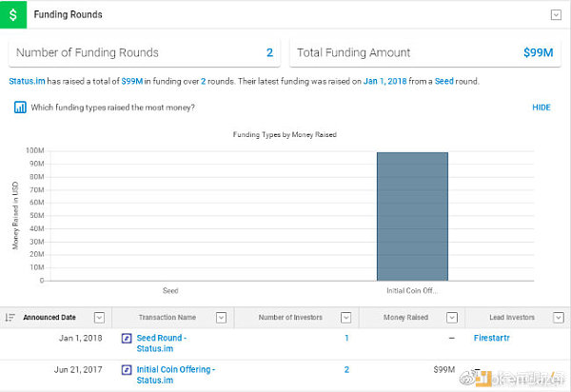Click the number 2 rounds link in summary
571x392 pixels.
(204, 81)
